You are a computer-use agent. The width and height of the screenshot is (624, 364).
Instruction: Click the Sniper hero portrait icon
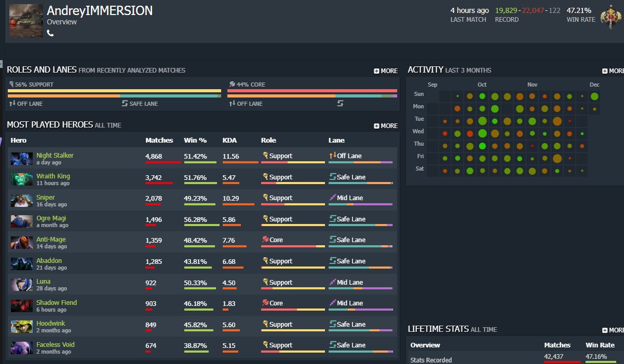22,201
